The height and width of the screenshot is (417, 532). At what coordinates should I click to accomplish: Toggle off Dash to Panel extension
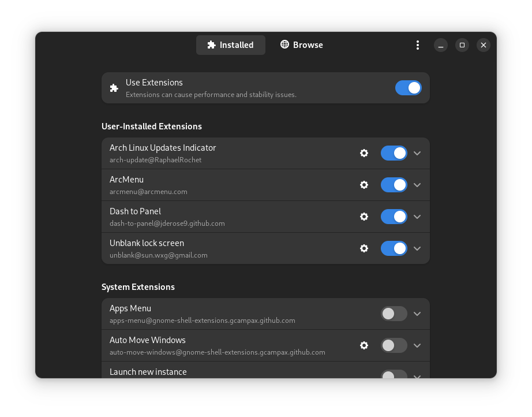[x=394, y=217]
